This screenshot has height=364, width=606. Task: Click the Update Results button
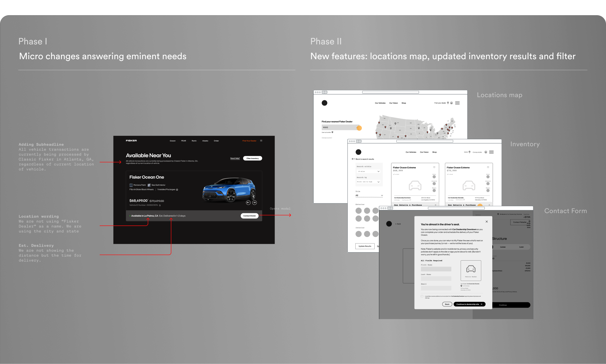365,246
